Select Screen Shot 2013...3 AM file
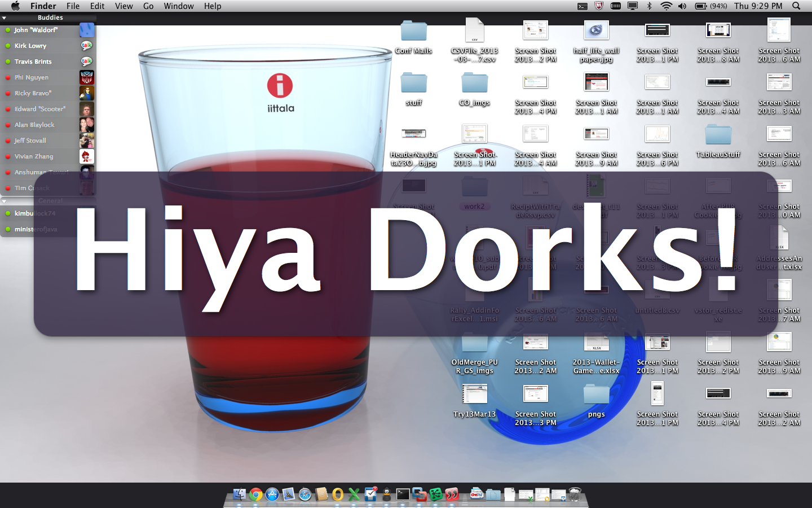Image resolution: width=812 pixels, height=508 pixels. tap(779, 93)
